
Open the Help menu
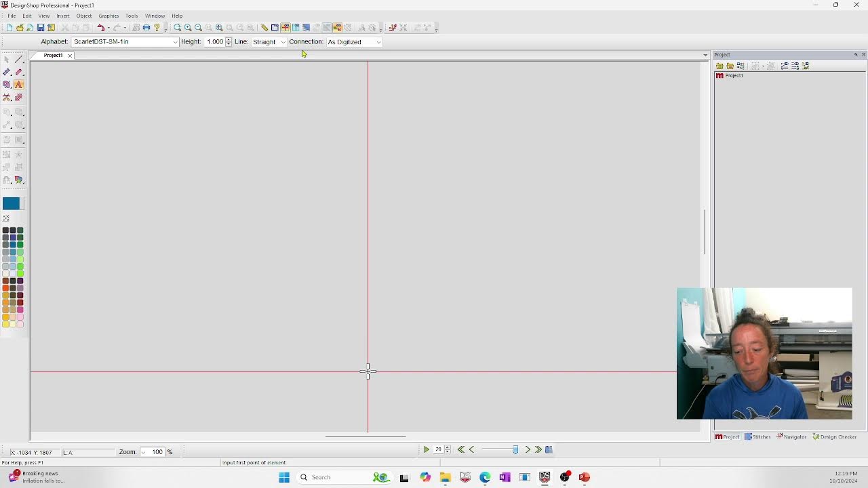click(x=177, y=16)
